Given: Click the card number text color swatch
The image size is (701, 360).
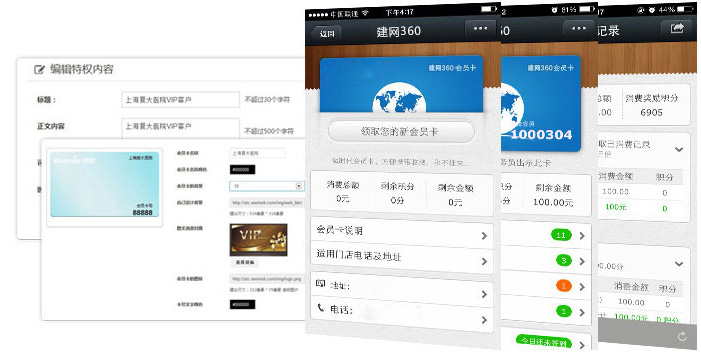Looking at the screenshot, I should click(242, 304).
